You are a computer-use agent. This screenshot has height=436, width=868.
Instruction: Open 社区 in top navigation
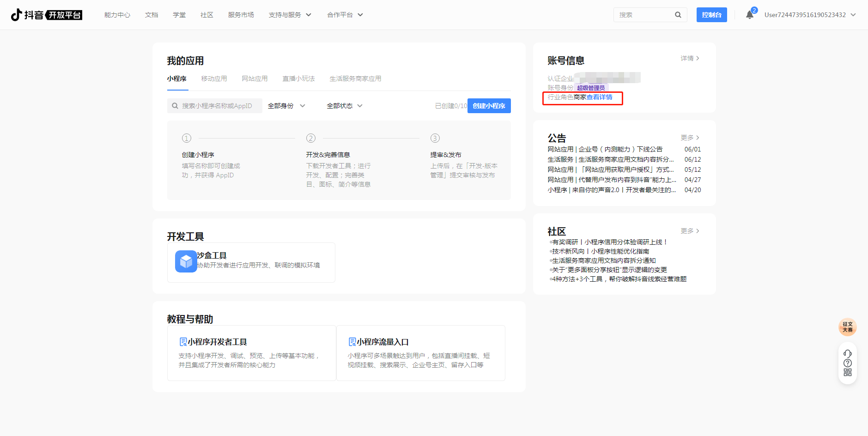pyautogui.click(x=207, y=15)
